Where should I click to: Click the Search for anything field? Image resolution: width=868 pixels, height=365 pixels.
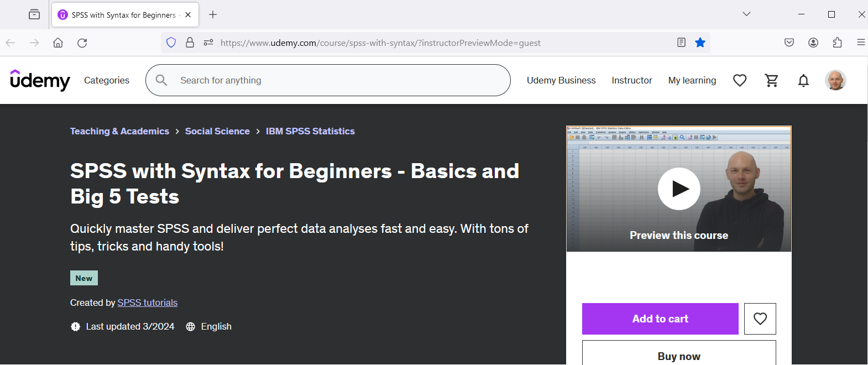click(x=332, y=80)
